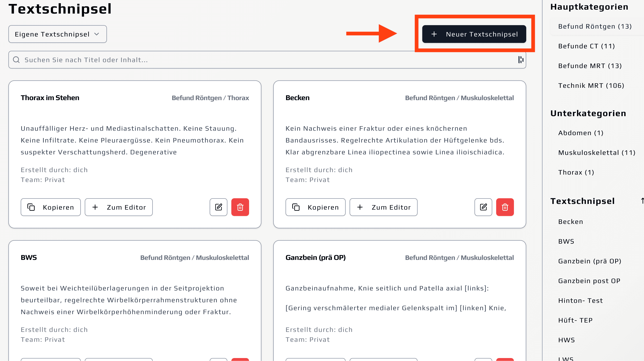Screen dimensions: 644x361
Task: Open HWS in the sidebar list
Action: [x=566, y=340]
